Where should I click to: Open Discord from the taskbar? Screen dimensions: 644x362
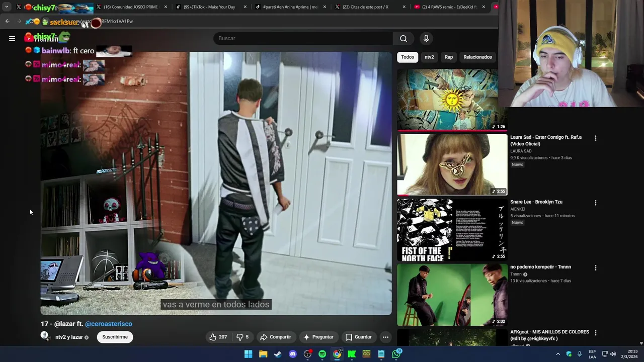[293, 354]
